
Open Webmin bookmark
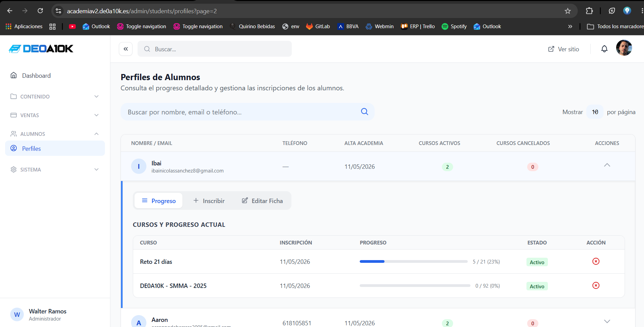379,26
